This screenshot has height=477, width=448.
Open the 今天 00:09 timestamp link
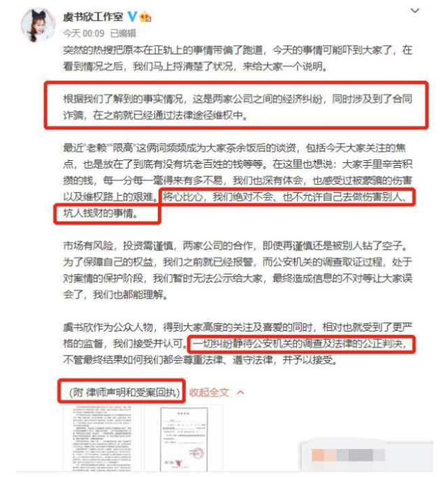coord(84,33)
